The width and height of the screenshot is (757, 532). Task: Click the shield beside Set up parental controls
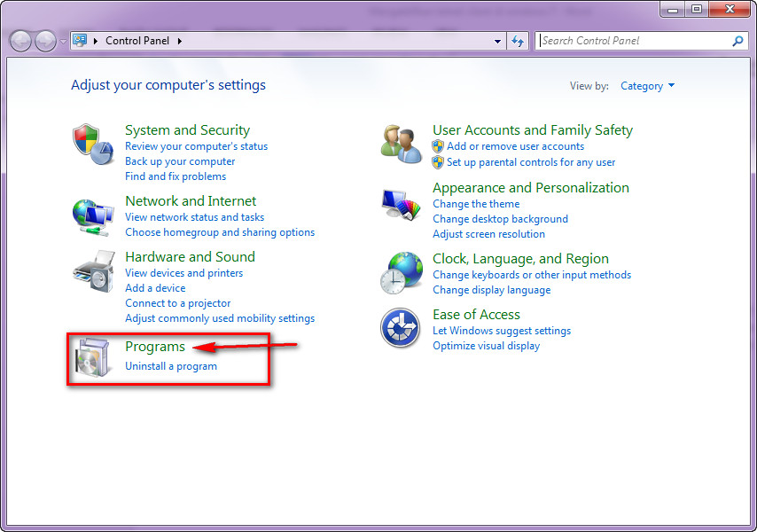click(438, 162)
